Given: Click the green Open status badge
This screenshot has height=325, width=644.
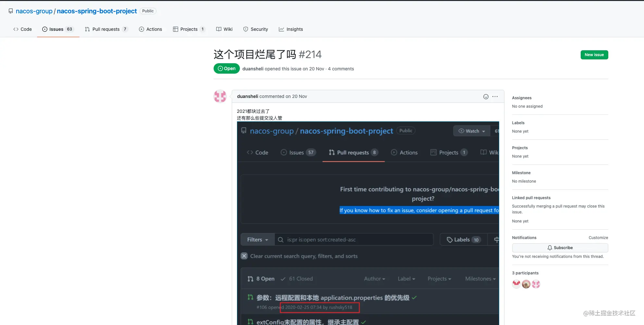Looking at the screenshot, I should (227, 68).
